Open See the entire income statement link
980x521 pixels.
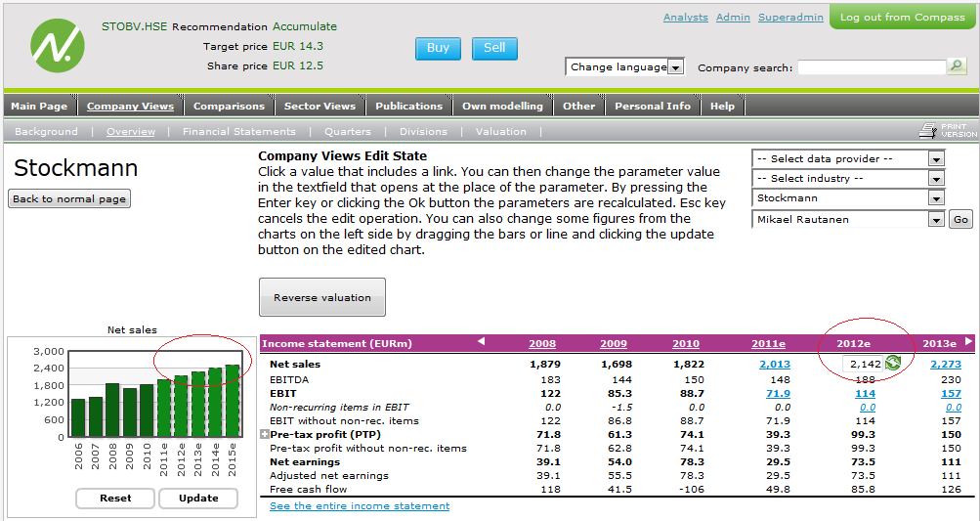point(360,505)
